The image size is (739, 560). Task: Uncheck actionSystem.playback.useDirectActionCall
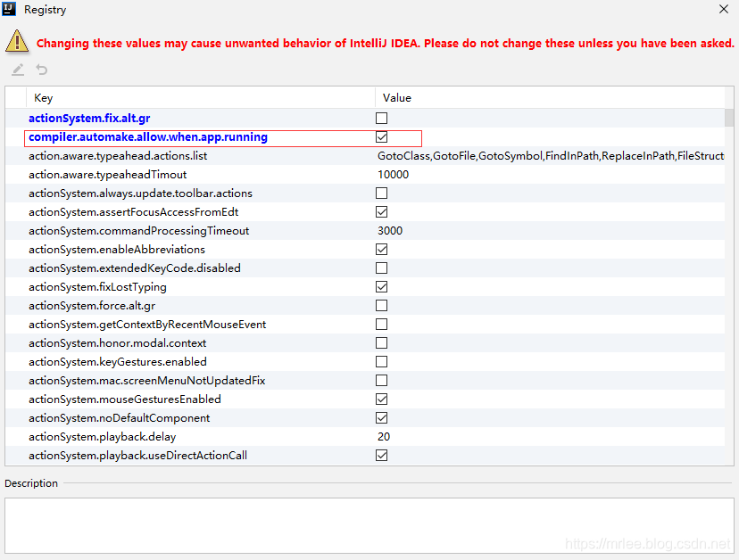click(x=381, y=455)
